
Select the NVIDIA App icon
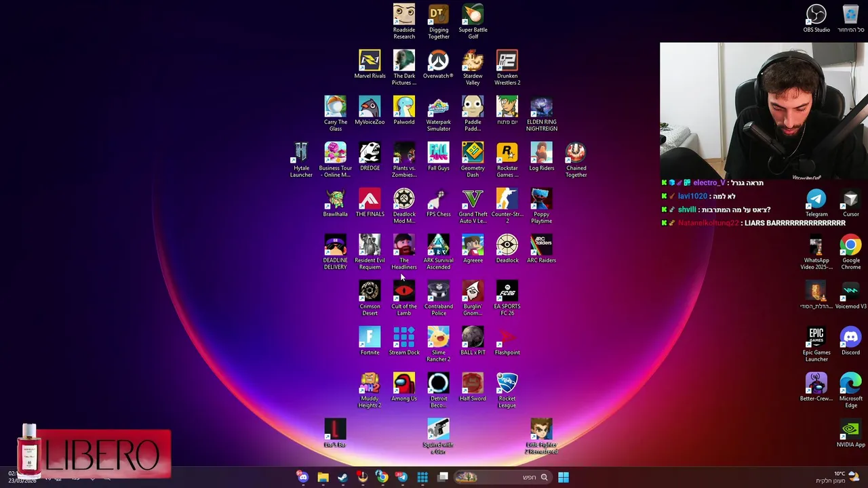[x=850, y=433]
